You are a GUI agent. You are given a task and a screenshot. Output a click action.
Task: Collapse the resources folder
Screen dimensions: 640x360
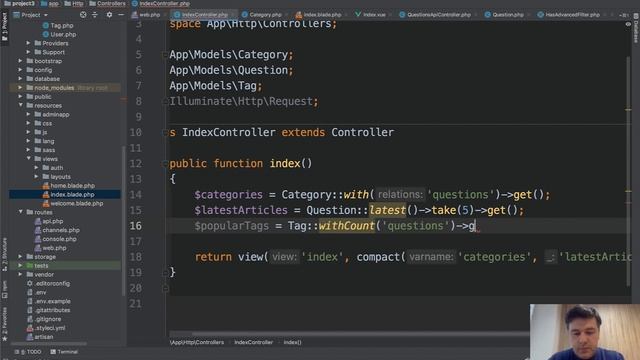pyautogui.click(x=20, y=105)
